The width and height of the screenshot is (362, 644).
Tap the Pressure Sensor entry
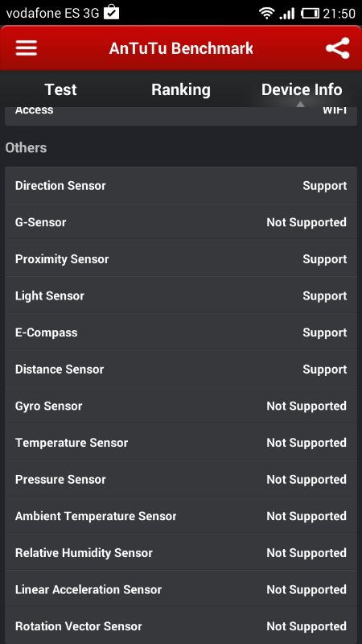tap(181, 479)
